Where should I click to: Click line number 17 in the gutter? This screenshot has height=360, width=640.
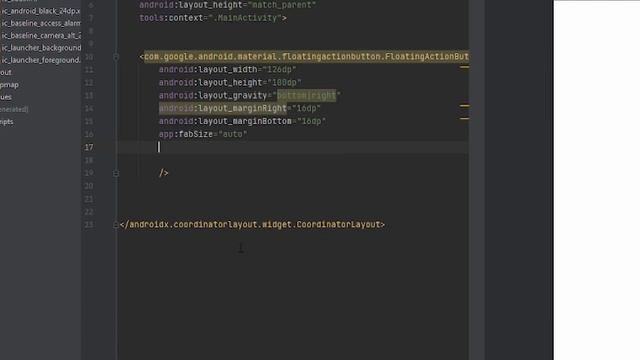tap(89, 147)
